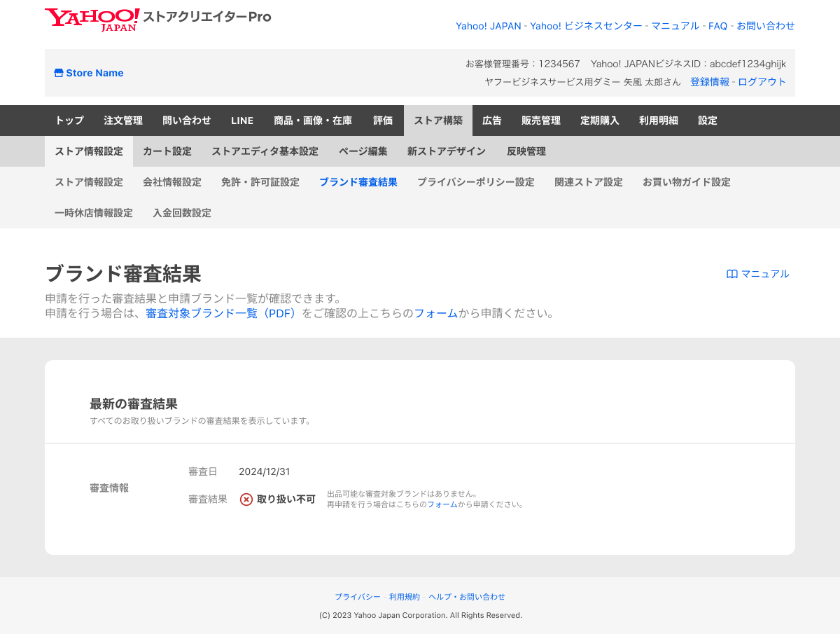Click the ログアウト link
840x634 pixels.
click(x=762, y=82)
